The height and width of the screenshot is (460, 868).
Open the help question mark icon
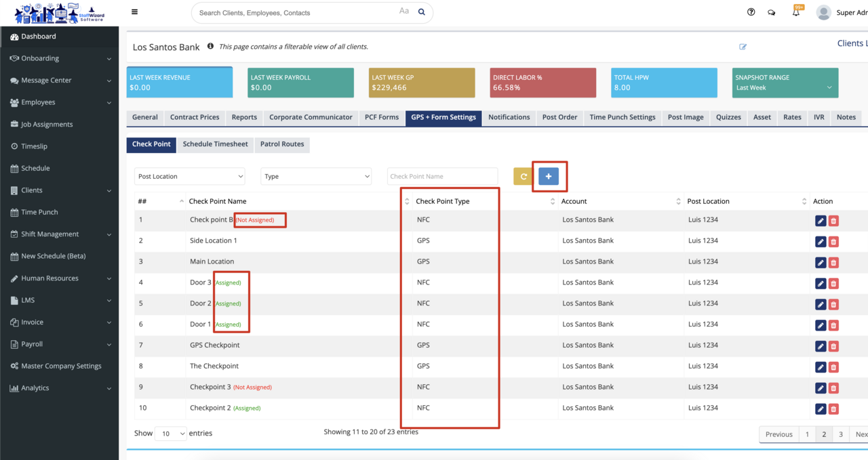tap(751, 12)
